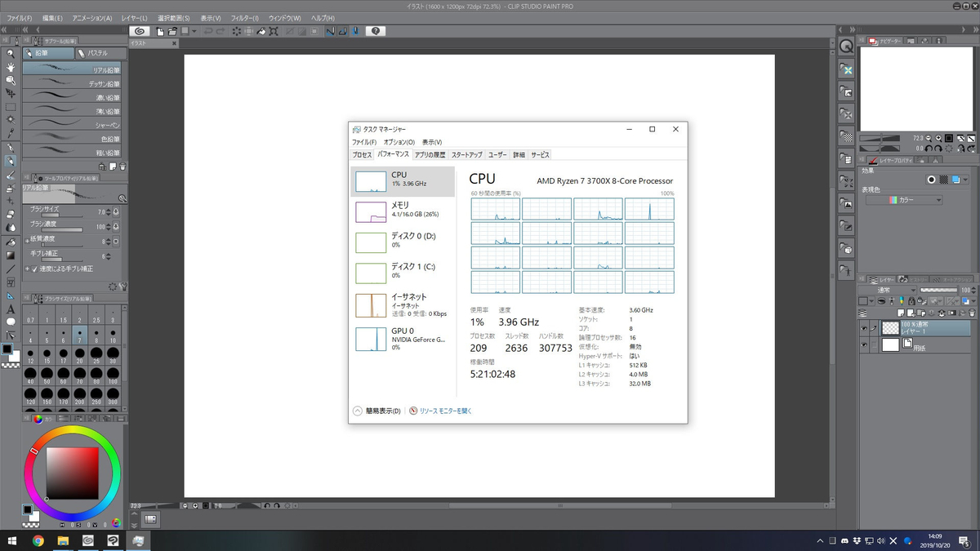The image size is (980, 551).
Task: Toggle layer color effect in Layer Property
Action: pyautogui.click(x=955, y=179)
